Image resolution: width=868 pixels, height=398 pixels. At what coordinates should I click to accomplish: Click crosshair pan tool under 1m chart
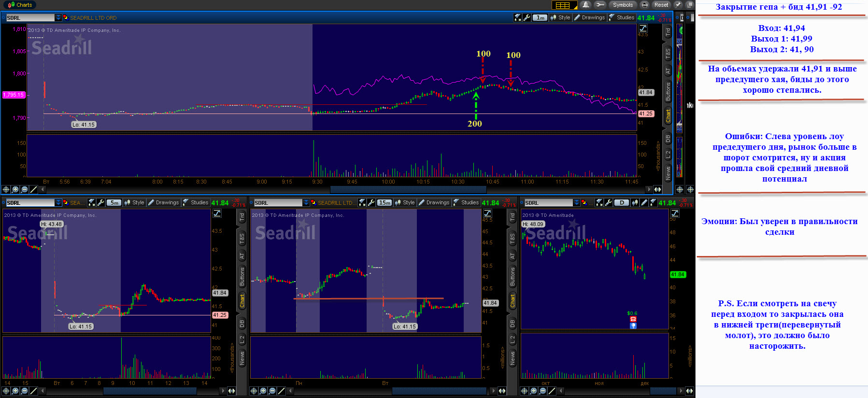(x=6, y=189)
